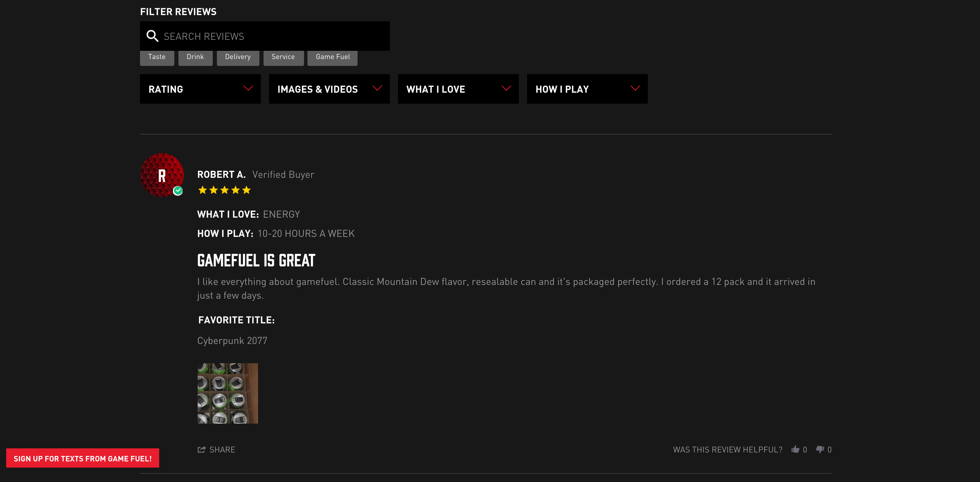Click the green verified checkmark badge
This screenshot has width=980, height=482.
pos(178,191)
